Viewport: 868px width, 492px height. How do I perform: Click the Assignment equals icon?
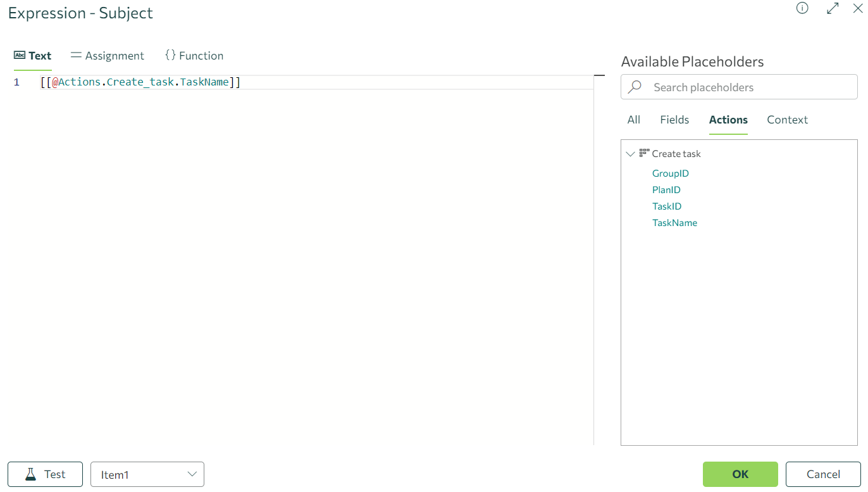(x=75, y=55)
